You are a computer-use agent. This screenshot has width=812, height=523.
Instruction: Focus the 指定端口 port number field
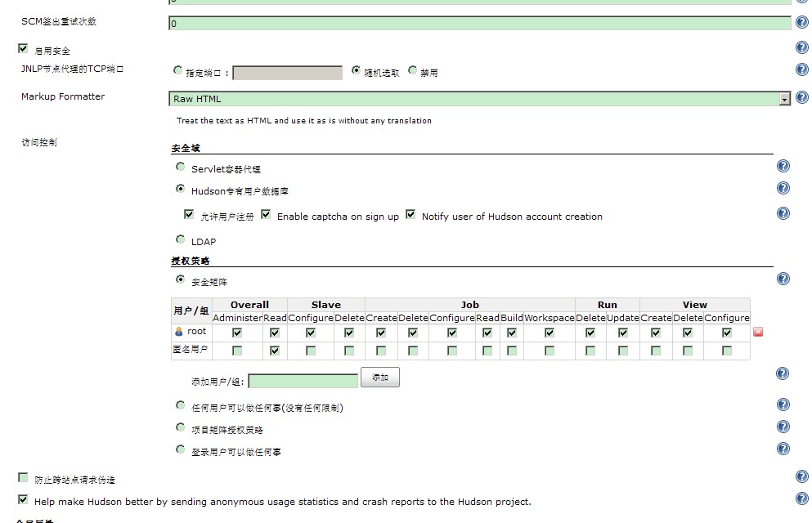tap(287, 73)
